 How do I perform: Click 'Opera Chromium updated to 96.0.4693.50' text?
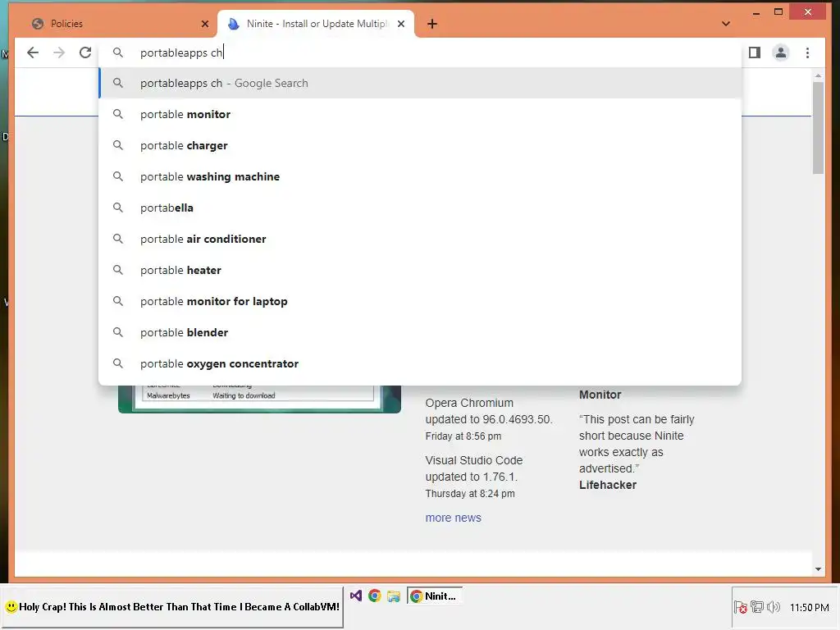click(x=489, y=411)
